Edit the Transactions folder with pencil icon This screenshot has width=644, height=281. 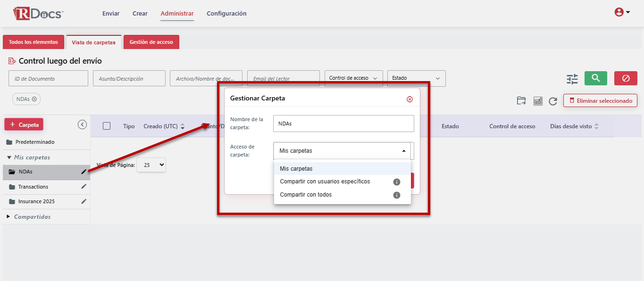[84, 187]
